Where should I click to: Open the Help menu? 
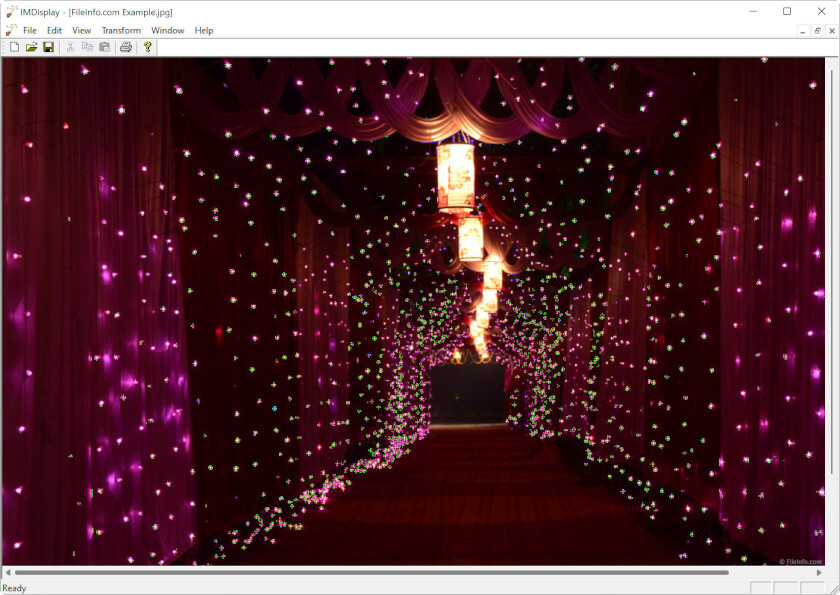pyautogui.click(x=203, y=30)
